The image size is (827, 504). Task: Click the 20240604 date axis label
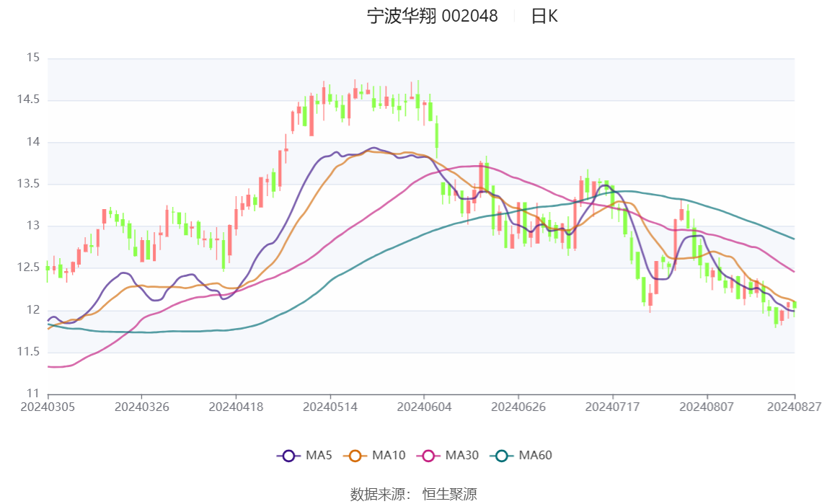tap(424, 407)
